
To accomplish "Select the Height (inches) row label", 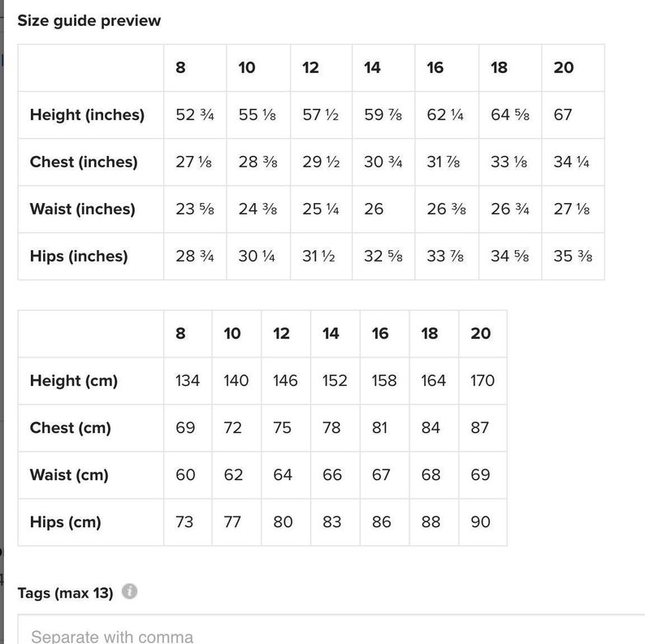I will [x=87, y=115].
